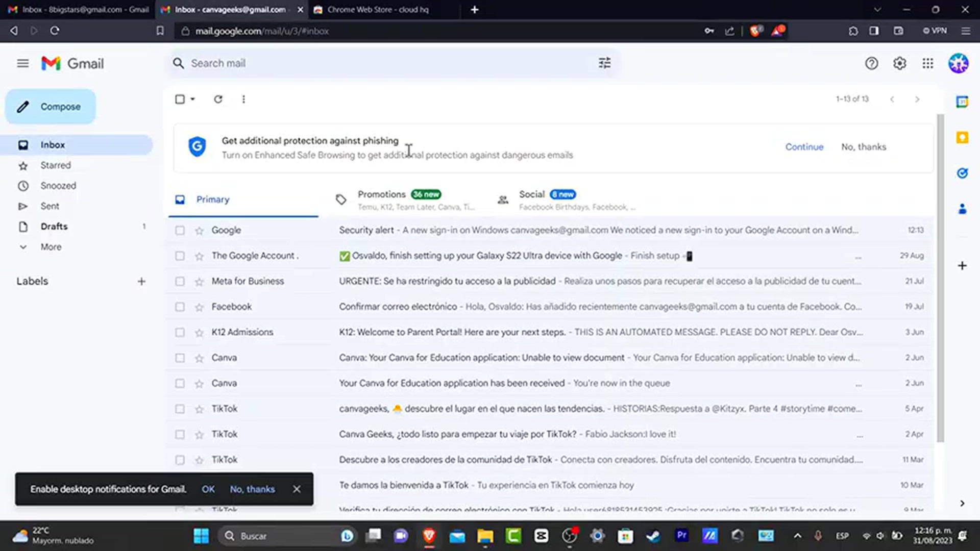Star the Google Security alert email
The width and height of the screenshot is (980, 551).
[199, 231]
